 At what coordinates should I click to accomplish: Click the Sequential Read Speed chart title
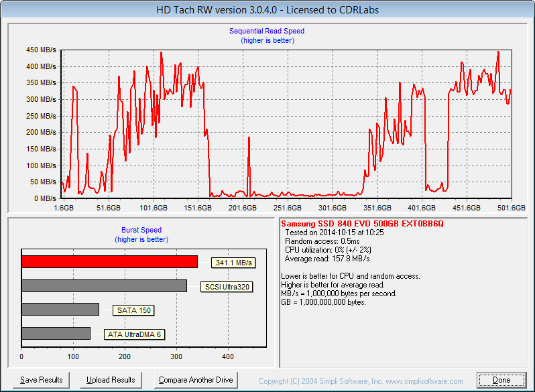267,31
